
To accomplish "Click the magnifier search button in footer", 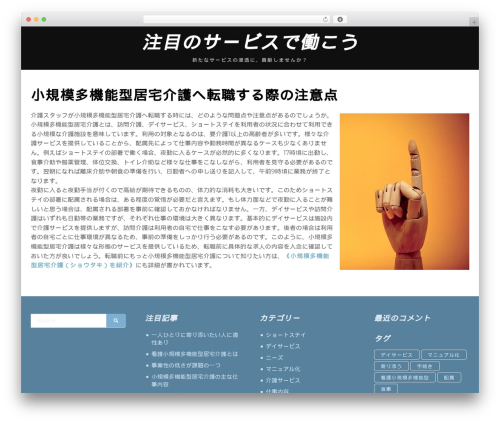I will [x=116, y=321].
